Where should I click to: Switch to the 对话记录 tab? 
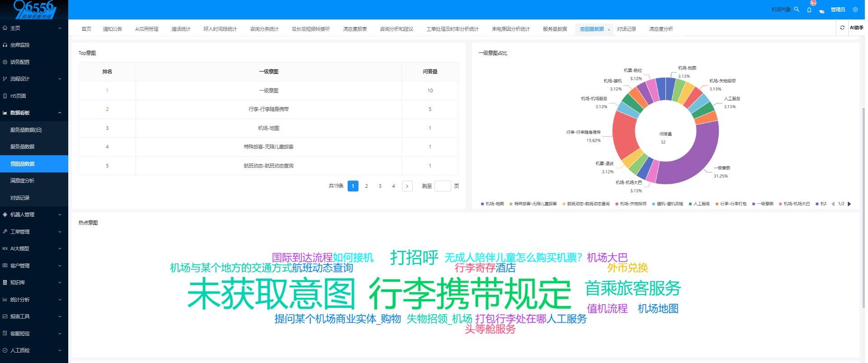[626, 29]
